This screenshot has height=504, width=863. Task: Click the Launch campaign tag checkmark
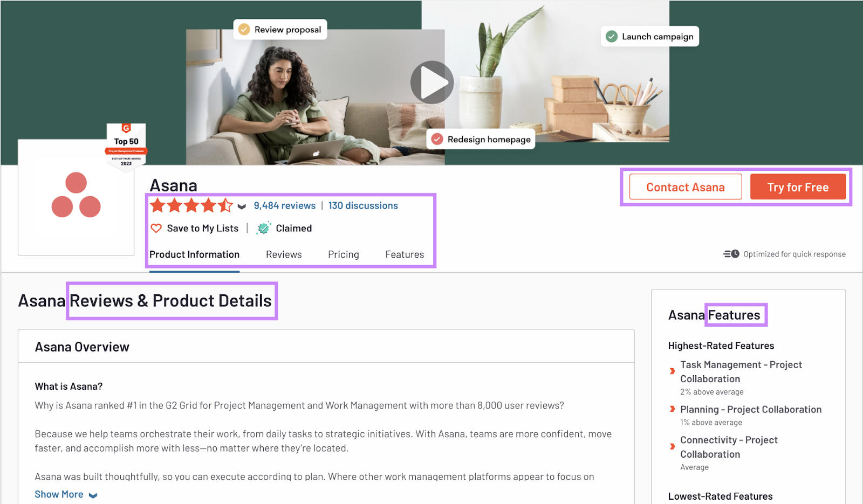(612, 36)
